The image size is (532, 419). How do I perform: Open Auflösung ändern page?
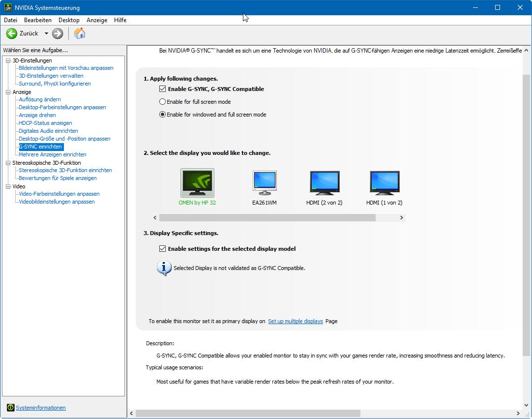click(40, 99)
